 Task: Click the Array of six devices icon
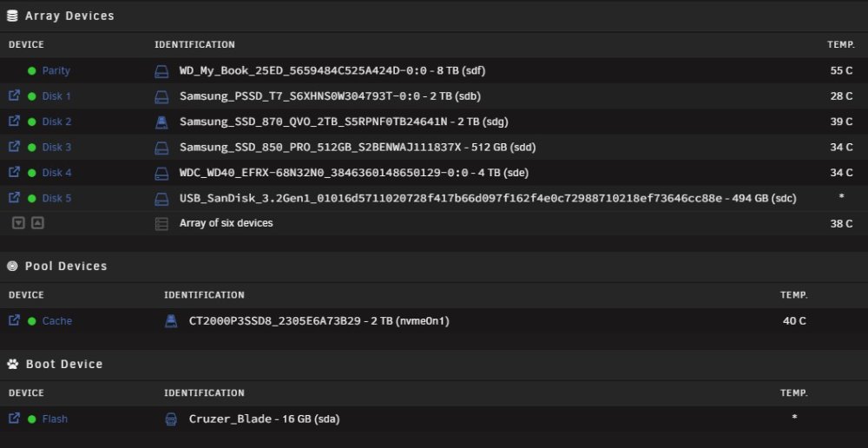click(161, 224)
